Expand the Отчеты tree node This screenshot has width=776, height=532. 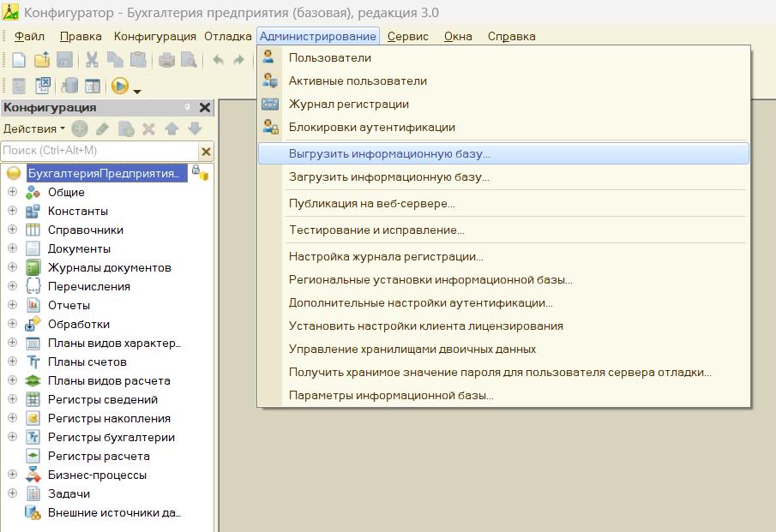point(13,305)
